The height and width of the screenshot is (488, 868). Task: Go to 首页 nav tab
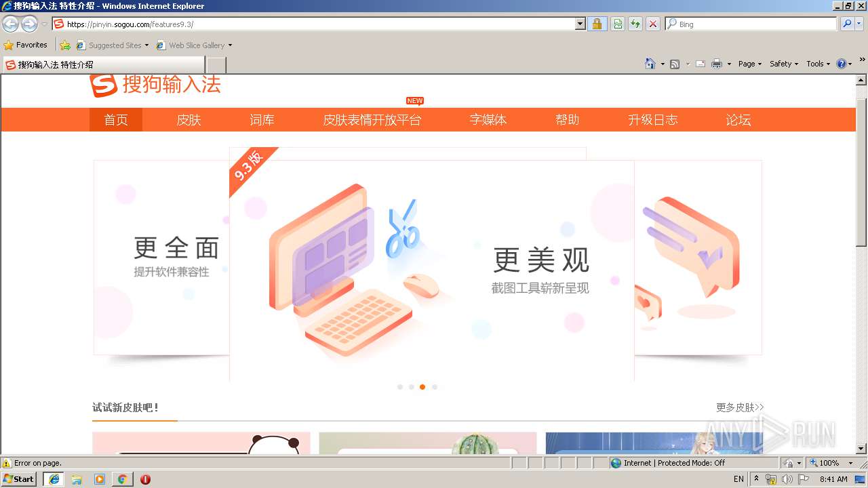click(116, 120)
